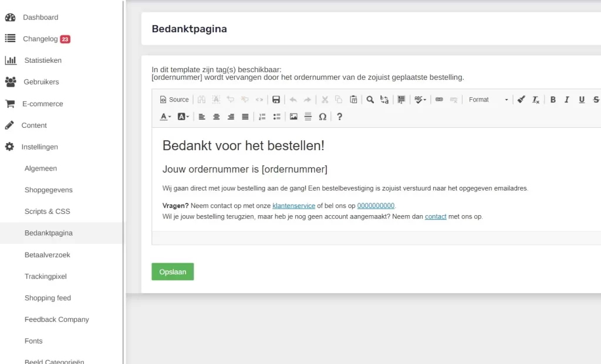This screenshot has width=601, height=364.
Task: Click the editor Help question mark icon
Action: (x=339, y=117)
